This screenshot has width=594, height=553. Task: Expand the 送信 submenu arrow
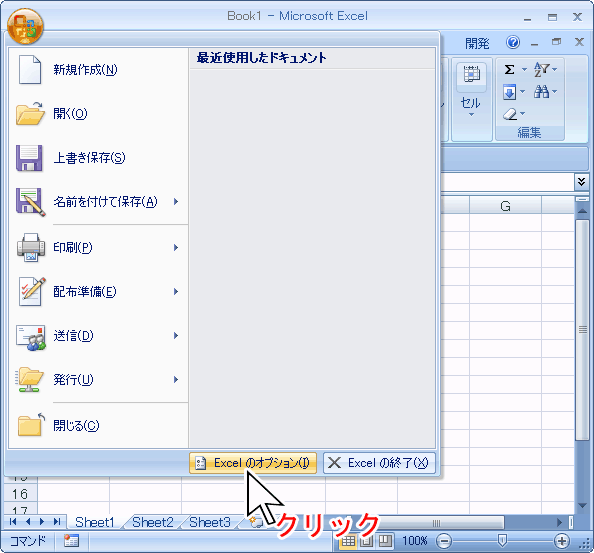pos(176,336)
